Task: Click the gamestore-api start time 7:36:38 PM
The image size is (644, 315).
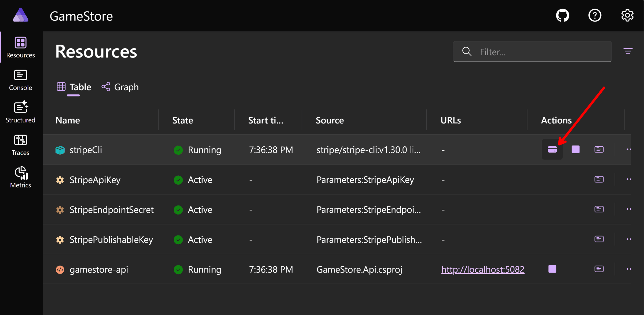Action: pyautogui.click(x=271, y=269)
